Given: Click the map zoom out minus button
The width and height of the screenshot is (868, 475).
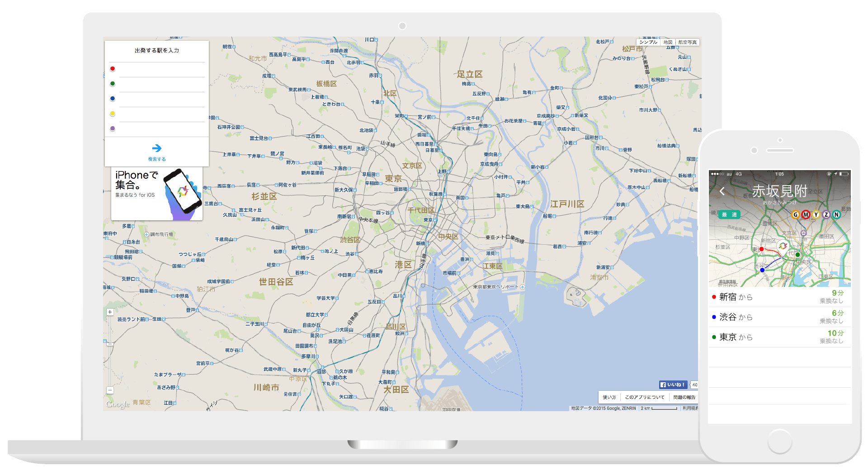Looking at the screenshot, I should coord(110,390).
